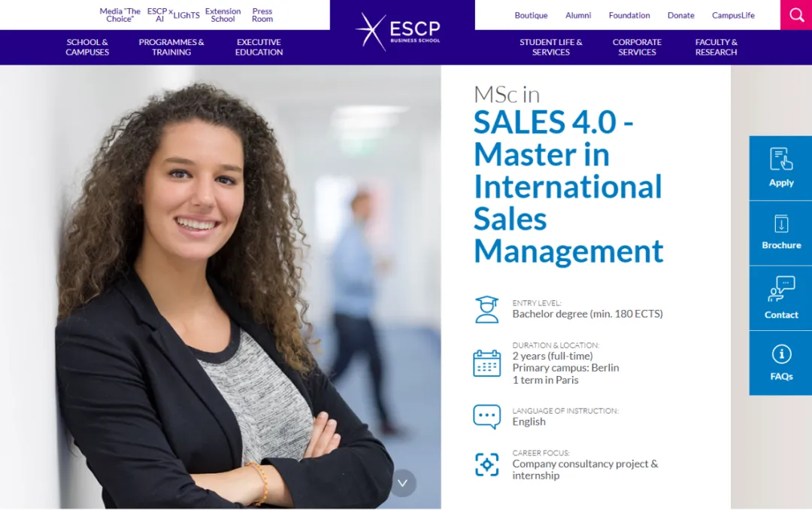Click the ESCP Business School logo
The image size is (812, 510).
coord(398,31)
